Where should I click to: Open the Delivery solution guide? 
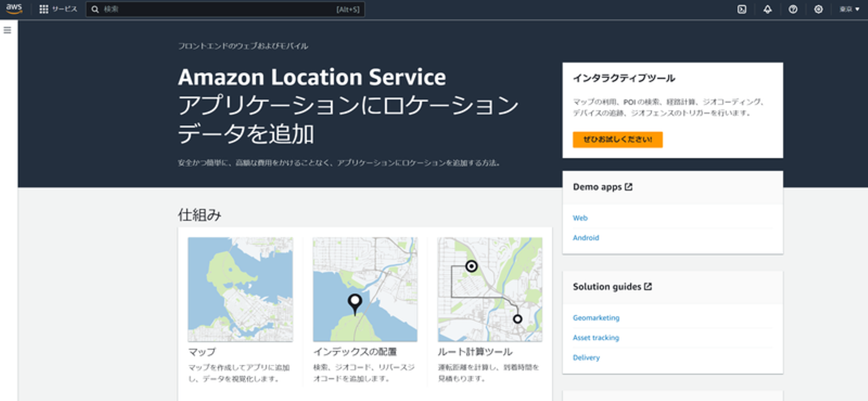(586, 358)
